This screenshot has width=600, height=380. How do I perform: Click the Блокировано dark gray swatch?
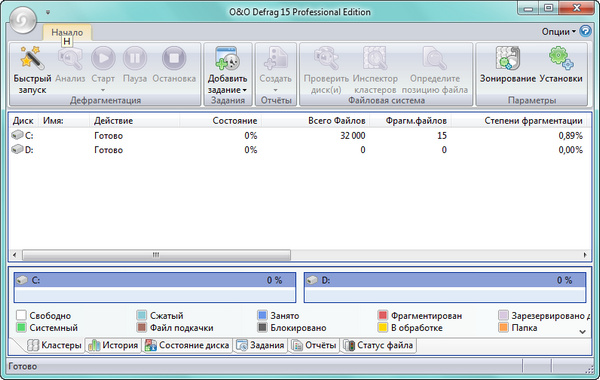(262, 328)
